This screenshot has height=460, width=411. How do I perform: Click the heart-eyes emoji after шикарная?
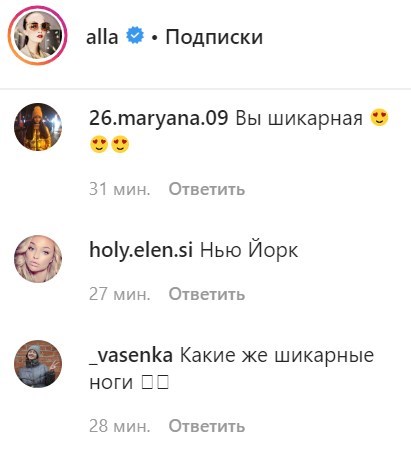coord(379,118)
